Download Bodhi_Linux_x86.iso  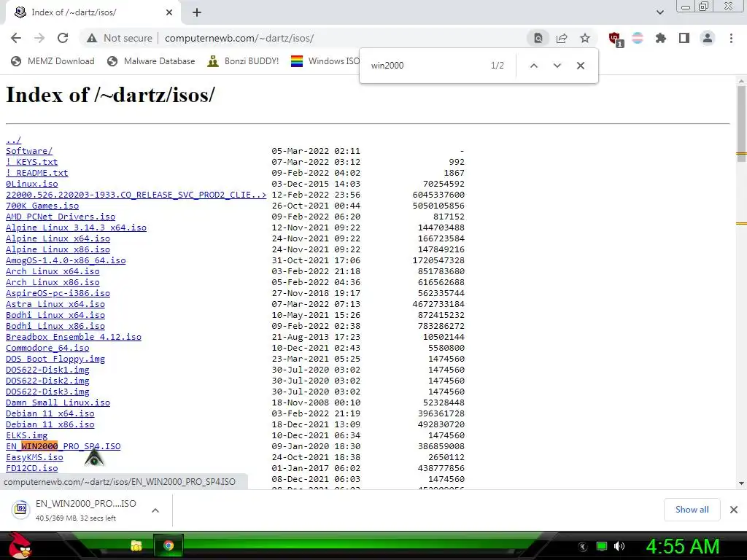[x=55, y=326]
